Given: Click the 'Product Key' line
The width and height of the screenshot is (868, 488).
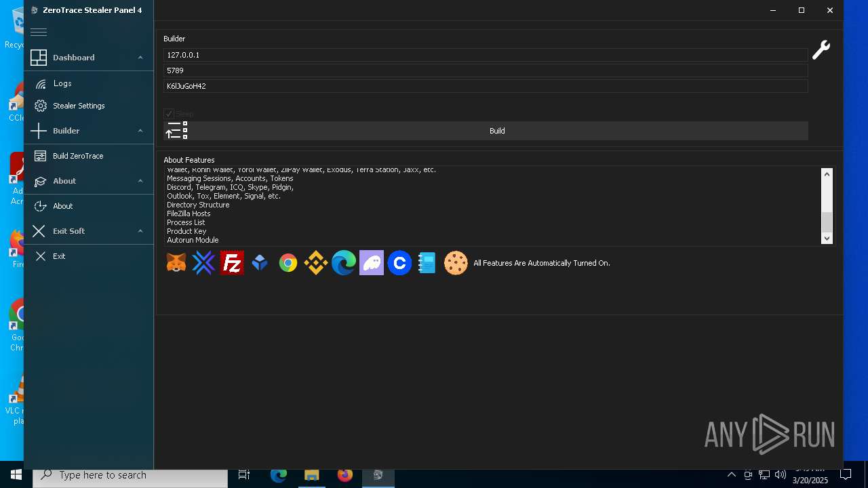Looking at the screenshot, I should 186,231.
